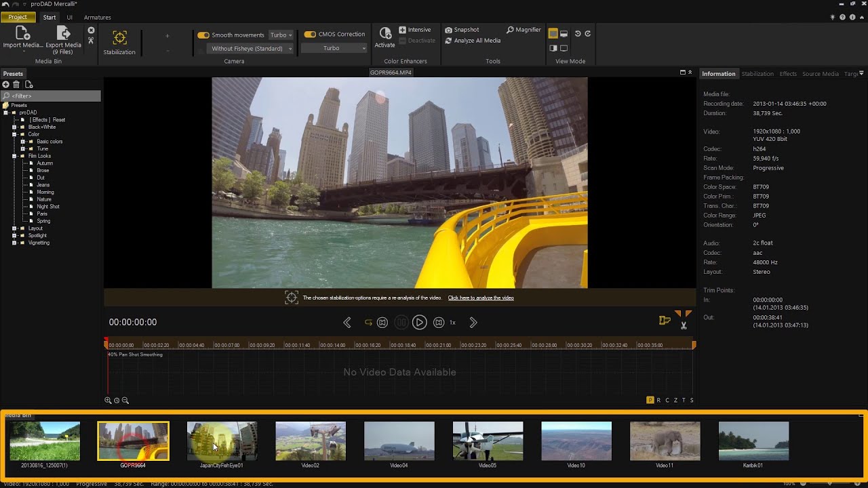868x488 pixels.
Task: Click the Export Media (9 Files) icon
Action: point(64,33)
